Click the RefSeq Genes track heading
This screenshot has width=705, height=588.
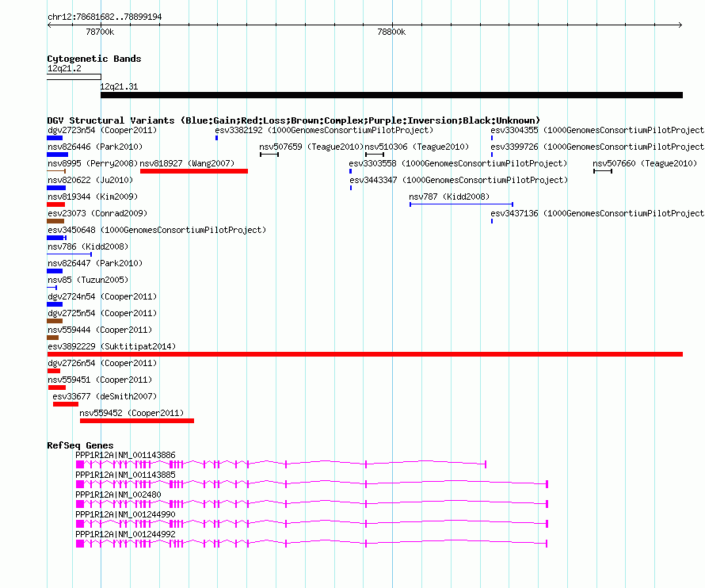[80, 445]
